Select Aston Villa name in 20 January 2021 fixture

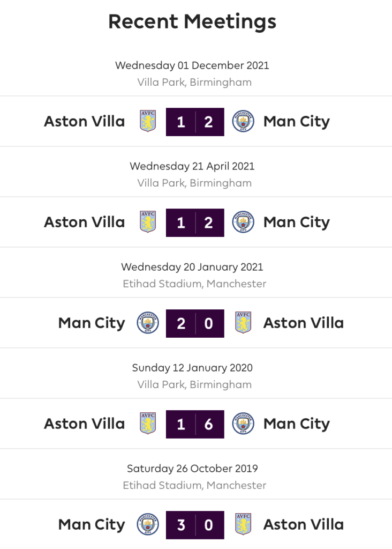[304, 323]
